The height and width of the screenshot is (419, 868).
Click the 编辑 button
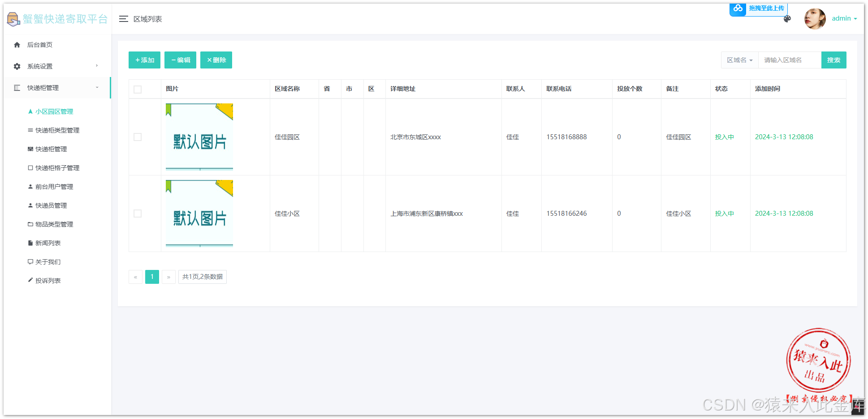point(180,60)
